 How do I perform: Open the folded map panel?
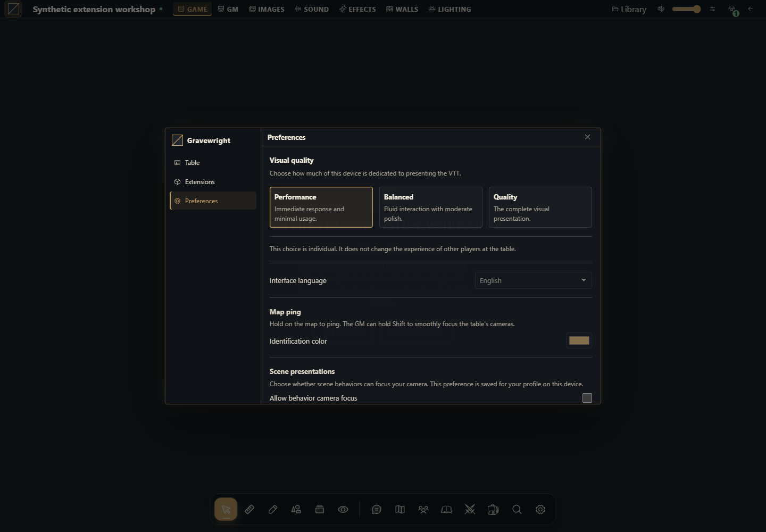pos(400,509)
